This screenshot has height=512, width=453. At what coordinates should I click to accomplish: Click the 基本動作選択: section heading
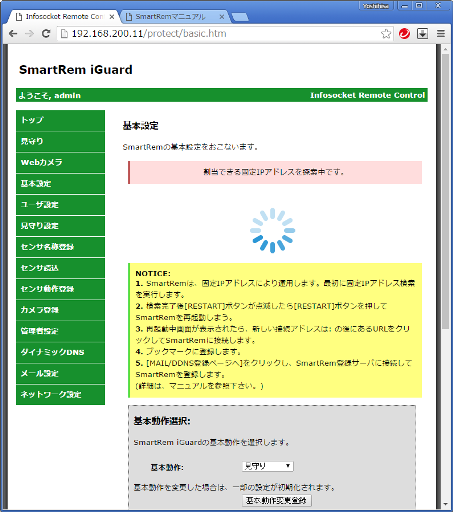coord(162,421)
